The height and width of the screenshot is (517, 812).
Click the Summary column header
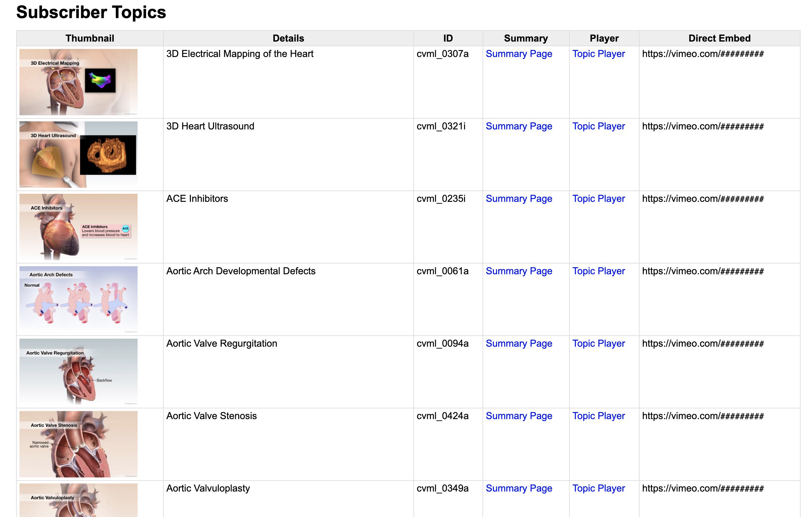526,39
